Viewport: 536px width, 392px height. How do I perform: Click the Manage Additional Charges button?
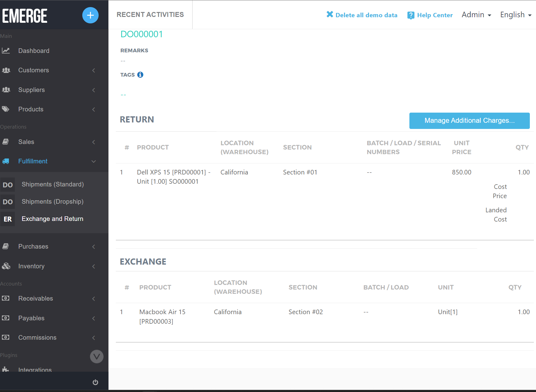point(469,121)
